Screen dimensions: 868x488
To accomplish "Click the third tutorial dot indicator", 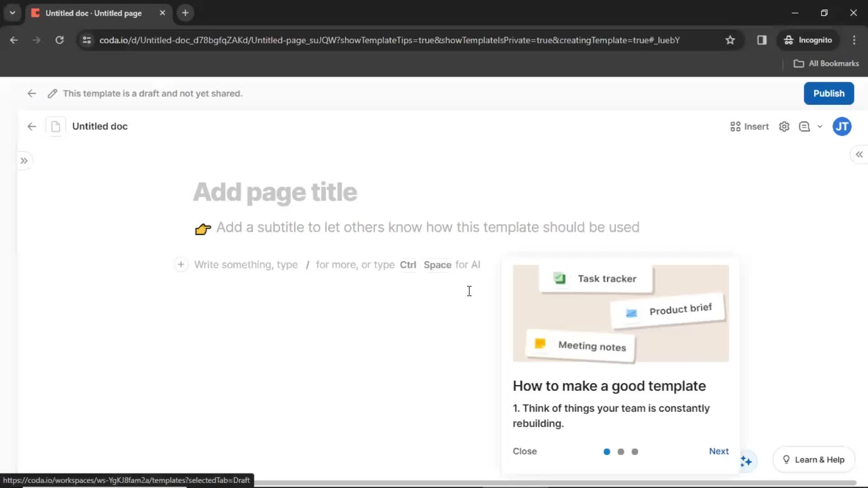I will pos(635,452).
